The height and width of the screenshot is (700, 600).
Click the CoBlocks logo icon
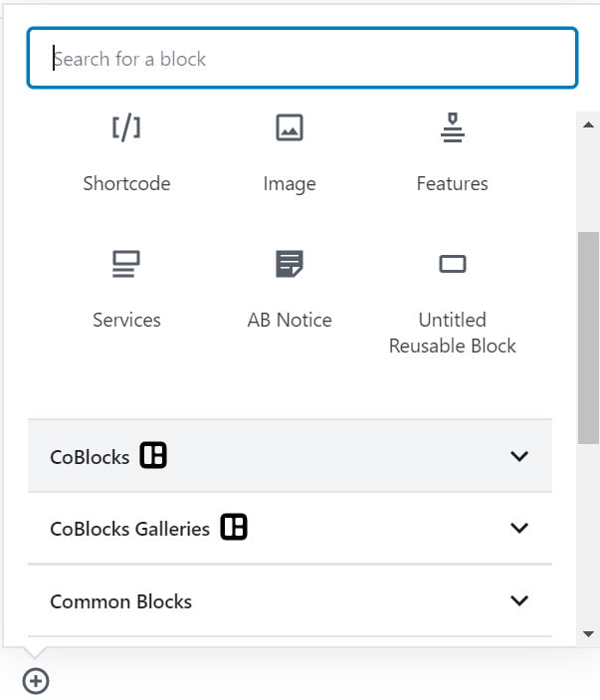coord(153,455)
